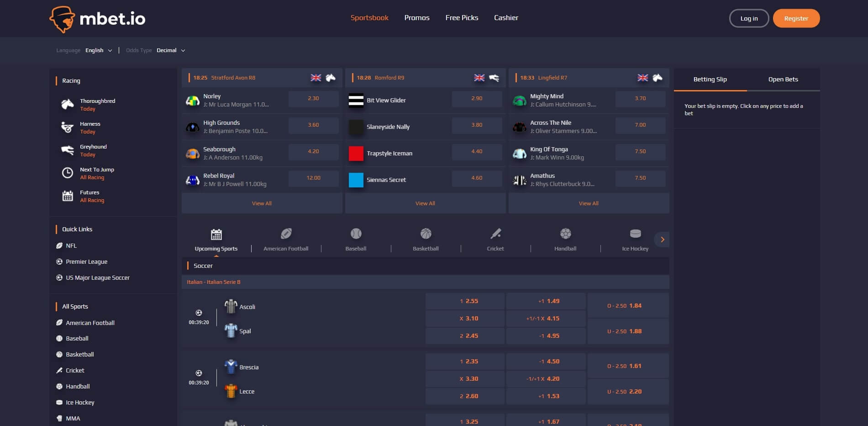Image resolution: width=868 pixels, height=426 pixels.
Task: Switch to the American Football tab
Action: [x=285, y=239]
